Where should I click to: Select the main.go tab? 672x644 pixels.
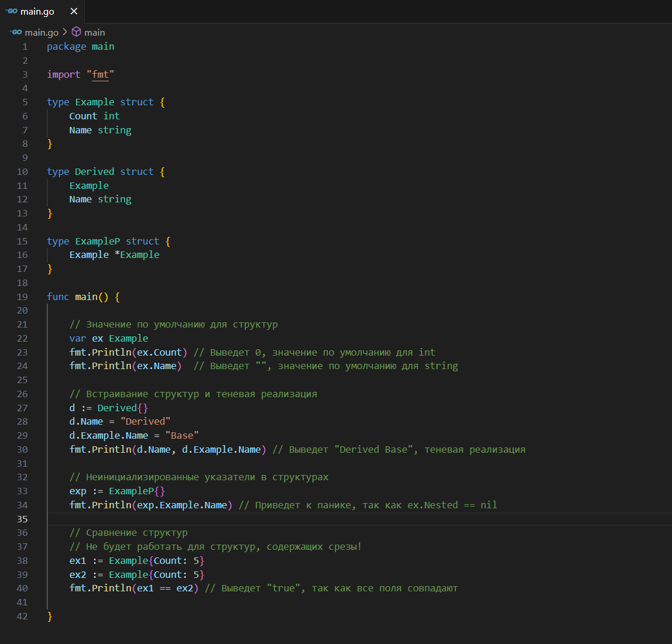click(37, 12)
